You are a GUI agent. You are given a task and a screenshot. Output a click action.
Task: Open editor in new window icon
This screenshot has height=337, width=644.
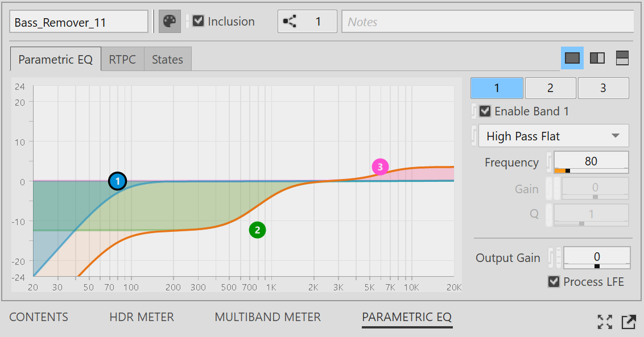[x=629, y=322]
